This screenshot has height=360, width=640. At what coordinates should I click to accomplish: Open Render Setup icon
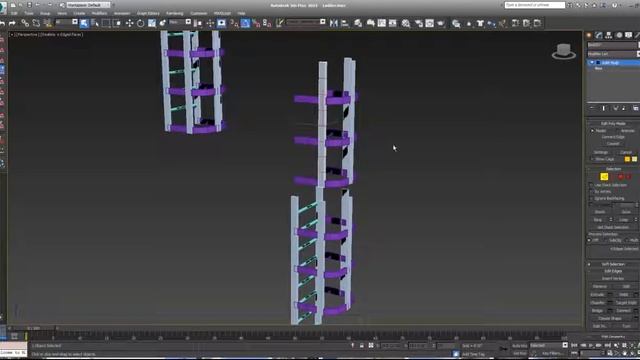(419, 23)
